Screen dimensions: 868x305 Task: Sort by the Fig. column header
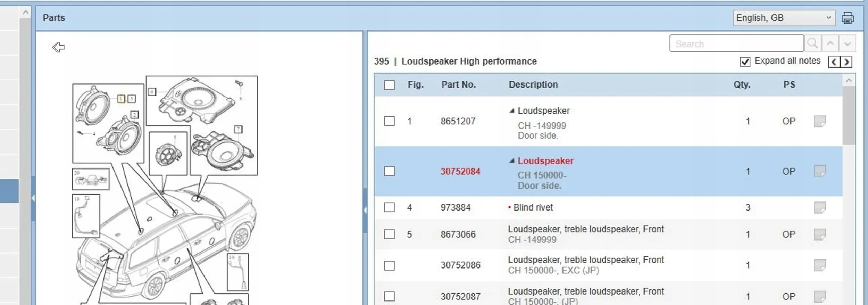[416, 84]
